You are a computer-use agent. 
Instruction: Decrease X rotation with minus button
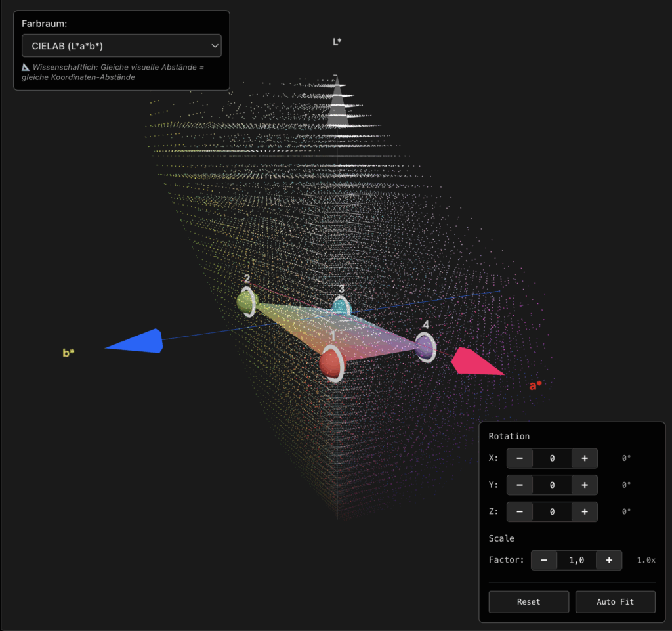(x=520, y=458)
